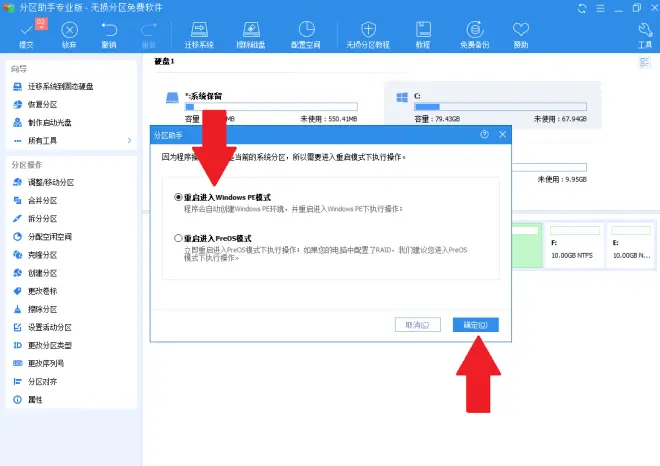Image resolution: width=660 pixels, height=466 pixels.
Task: Click the refresh icon in title bar
Action: tap(582, 8)
